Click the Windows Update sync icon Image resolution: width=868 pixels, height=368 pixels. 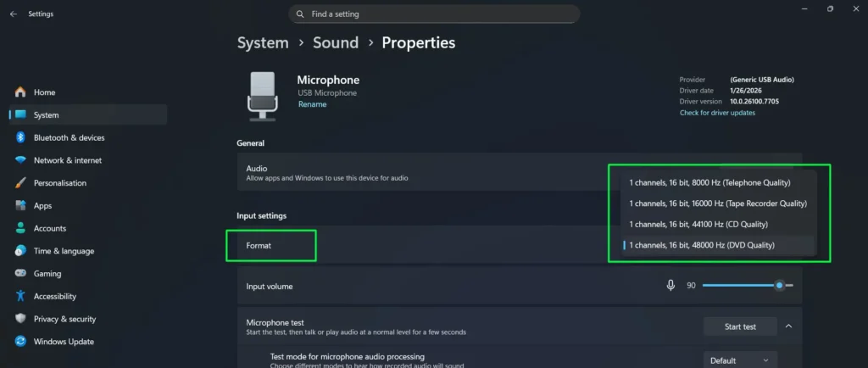tap(20, 342)
